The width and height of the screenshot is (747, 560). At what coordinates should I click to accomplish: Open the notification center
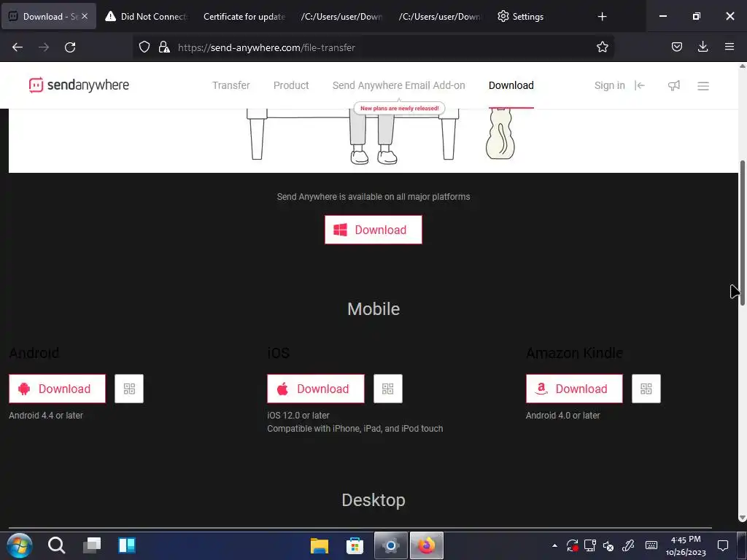pos(723,545)
